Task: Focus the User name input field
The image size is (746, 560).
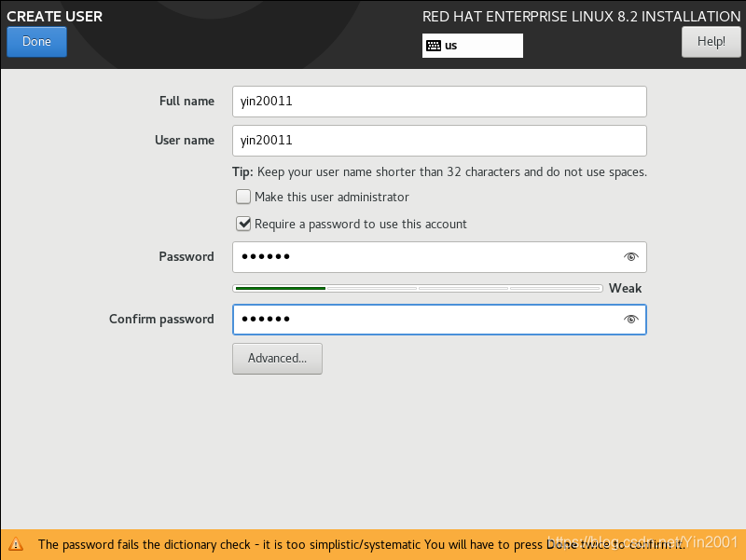Action: pos(439,141)
